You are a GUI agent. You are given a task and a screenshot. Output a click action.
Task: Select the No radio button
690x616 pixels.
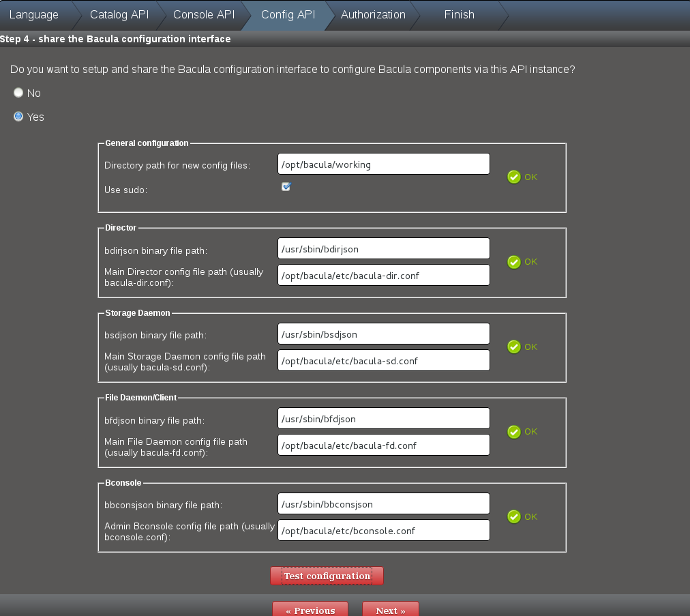[18, 93]
